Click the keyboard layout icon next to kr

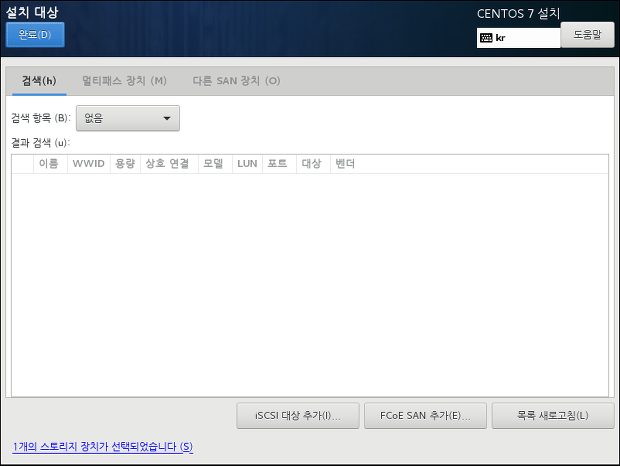pos(486,38)
